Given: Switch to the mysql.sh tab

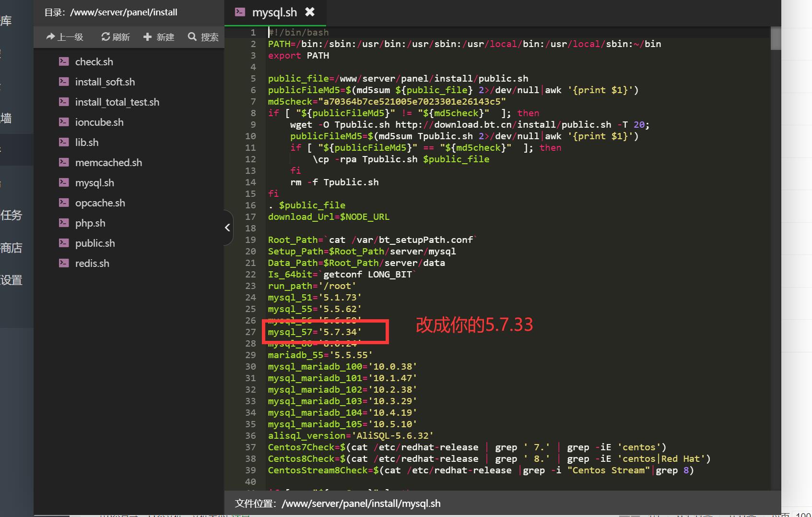Looking at the screenshot, I should pos(275,12).
